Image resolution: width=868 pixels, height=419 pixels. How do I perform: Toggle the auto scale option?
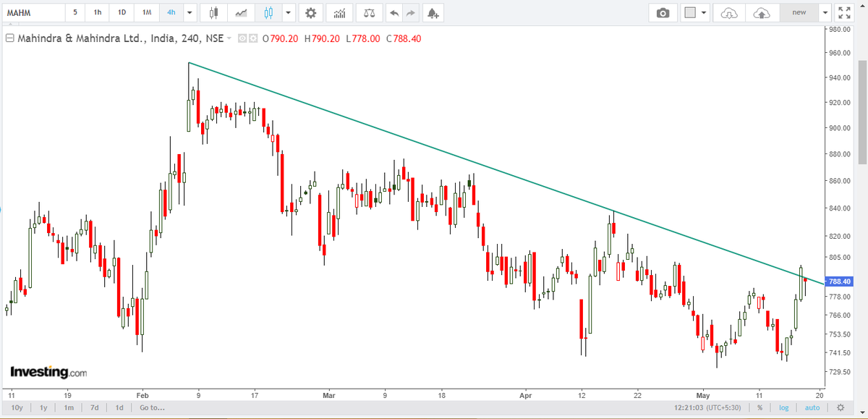click(812, 407)
